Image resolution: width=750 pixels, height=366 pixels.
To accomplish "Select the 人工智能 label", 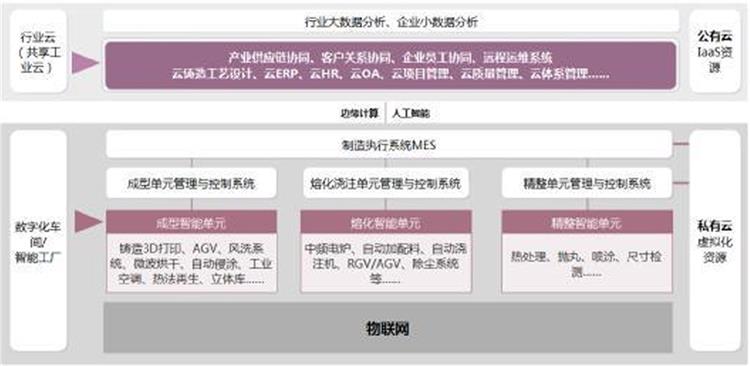I will (x=411, y=113).
